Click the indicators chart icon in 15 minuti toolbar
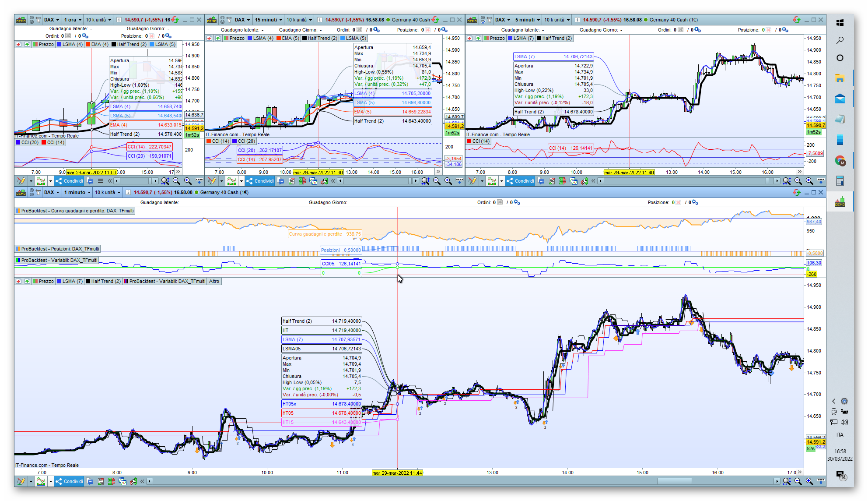The width and height of the screenshot is (868, 501). point(231,181)
